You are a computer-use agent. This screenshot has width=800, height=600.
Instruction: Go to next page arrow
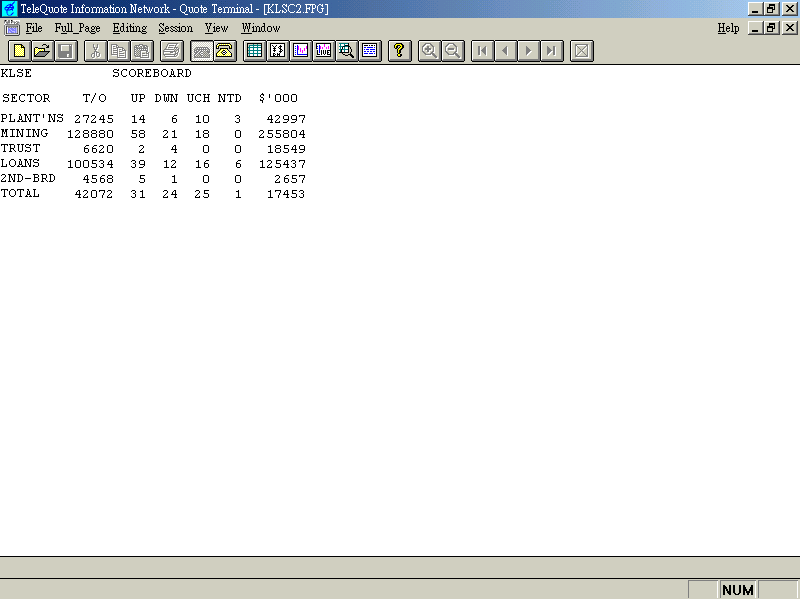tap(529, 51)
